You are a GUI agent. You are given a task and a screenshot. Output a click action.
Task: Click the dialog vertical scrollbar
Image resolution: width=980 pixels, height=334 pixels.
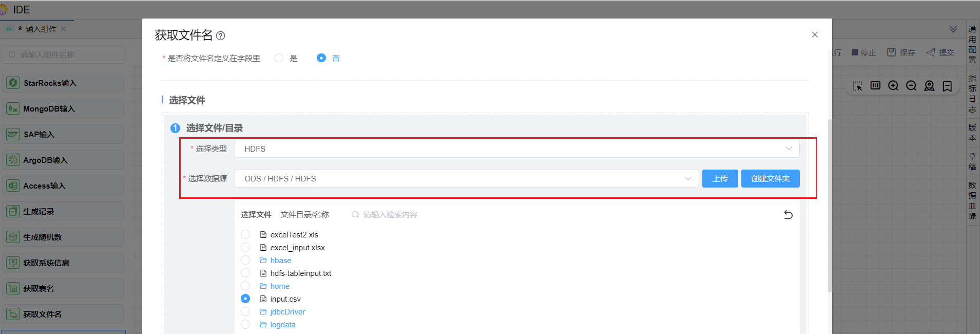pyautogui.click(x=830, y=206)
